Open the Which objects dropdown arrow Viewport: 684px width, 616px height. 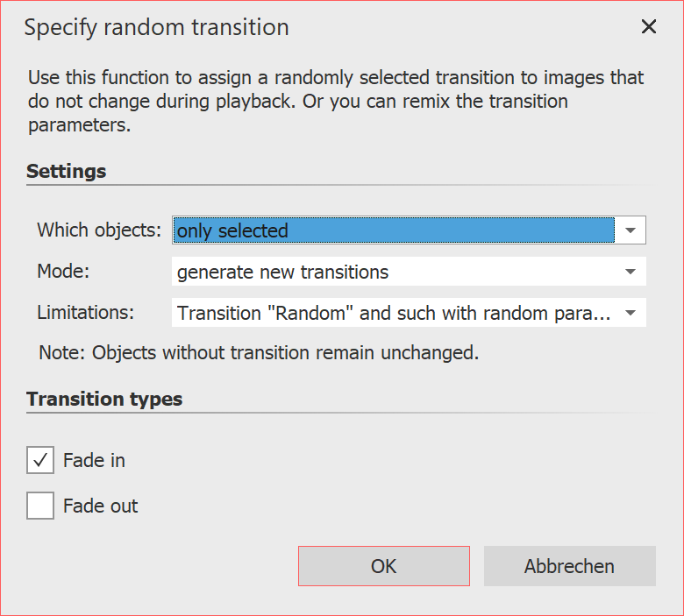click(x=631, y=230)
